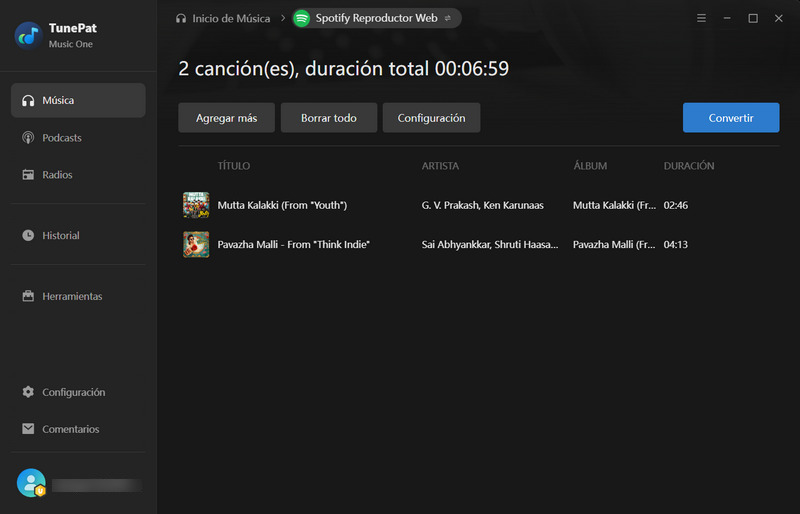Image resolution: width=800 pixels, height=514 pixels.
Task: Open Herramientas in the sidebar
Action: tap(78, 296)
